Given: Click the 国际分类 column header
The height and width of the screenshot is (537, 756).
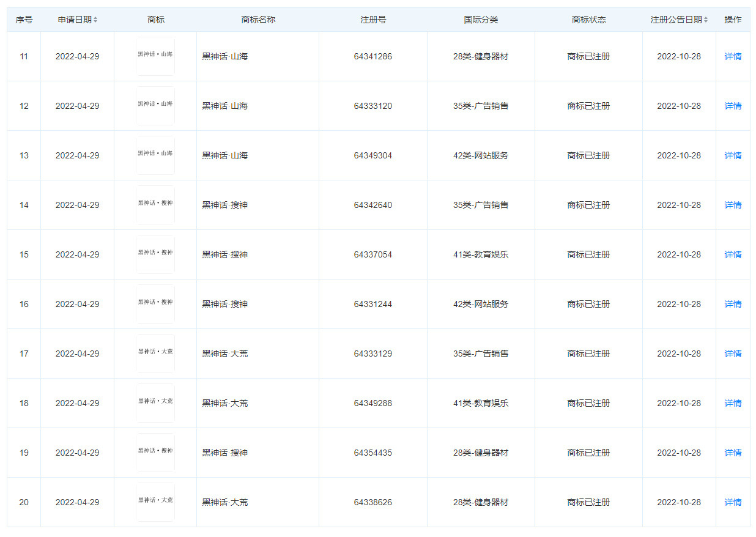Looking at the screenshot, I should 481,20.
